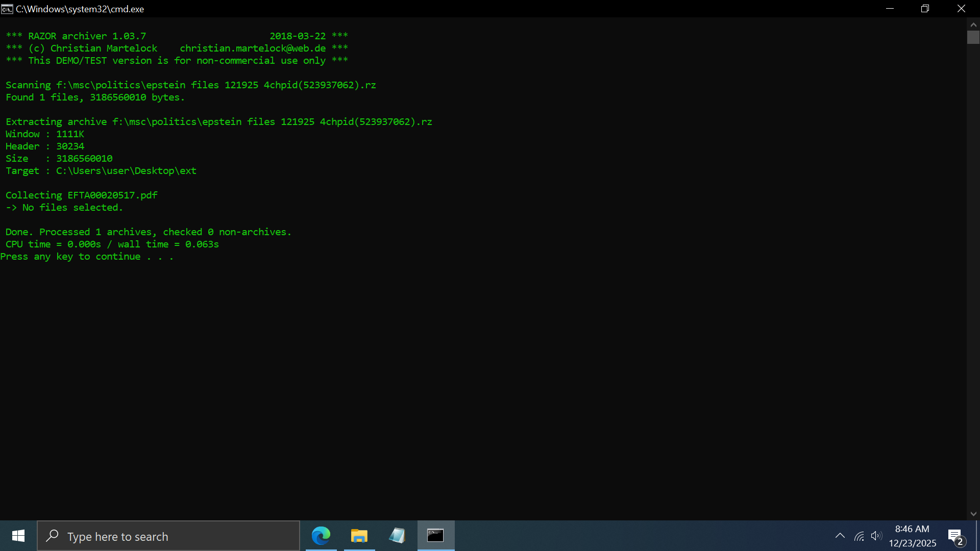980x551 pixels.
Task: Click the vertical scrollbar thumb
Action: (973, 37)
